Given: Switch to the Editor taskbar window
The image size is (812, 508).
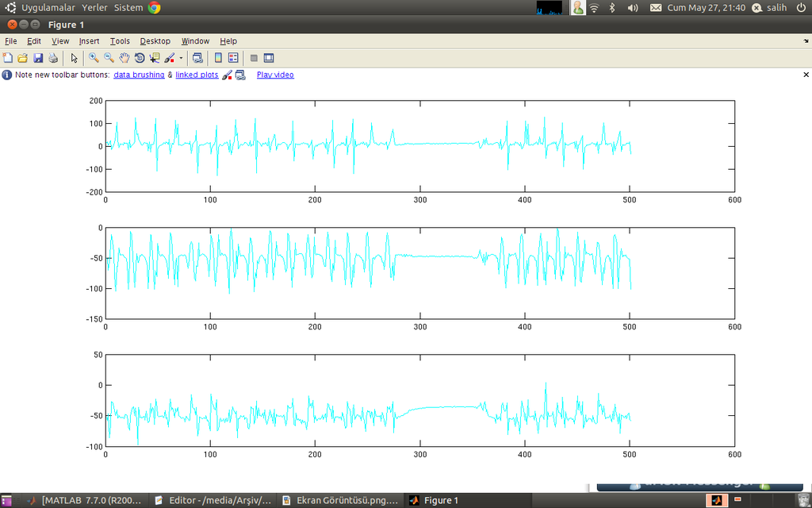Looking at the screenshot, I should point(213,500).
